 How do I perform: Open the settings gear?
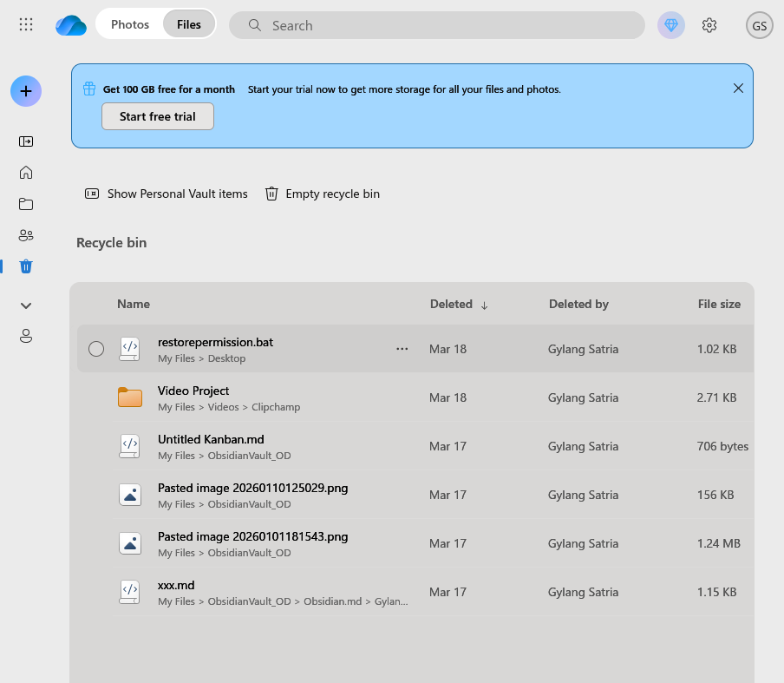click(x=709, y=25)
